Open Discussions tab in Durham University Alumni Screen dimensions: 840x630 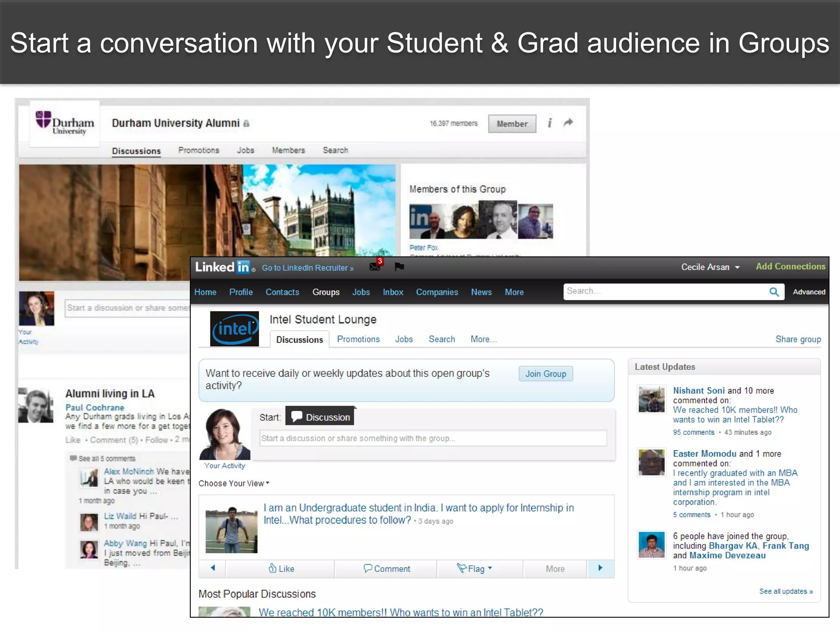coord(136,151)
